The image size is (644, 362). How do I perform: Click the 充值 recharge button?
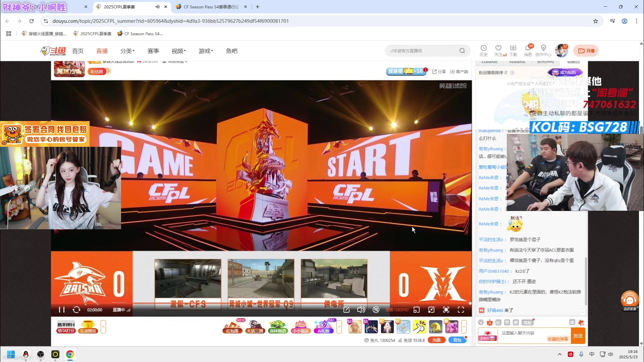(436, 340)
